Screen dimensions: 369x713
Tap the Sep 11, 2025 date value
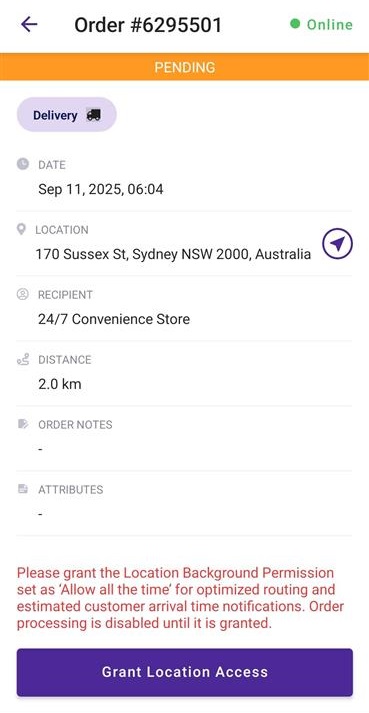click(x=101, y=189)
